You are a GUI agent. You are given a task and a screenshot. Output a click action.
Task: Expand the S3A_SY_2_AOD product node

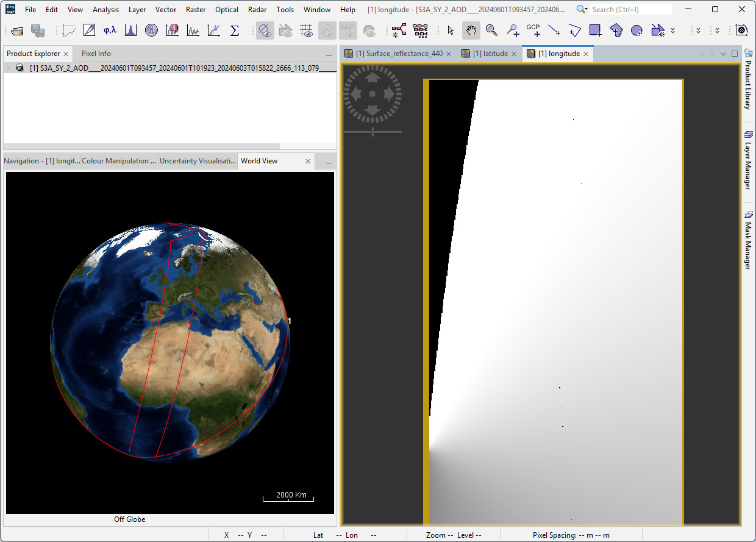(x=6, y=68)
